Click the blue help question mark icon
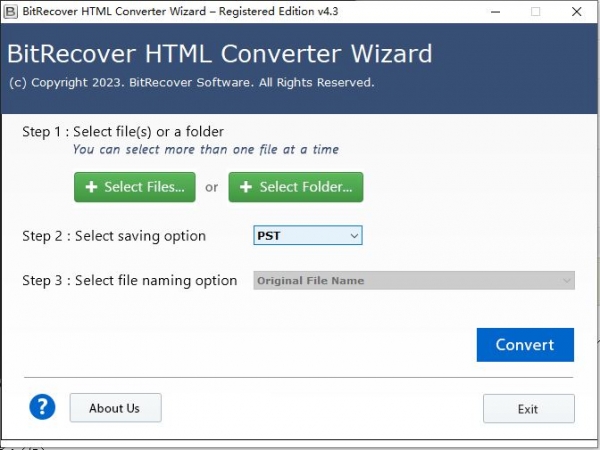Screen dimensions: 600x450 click(42, 407)
